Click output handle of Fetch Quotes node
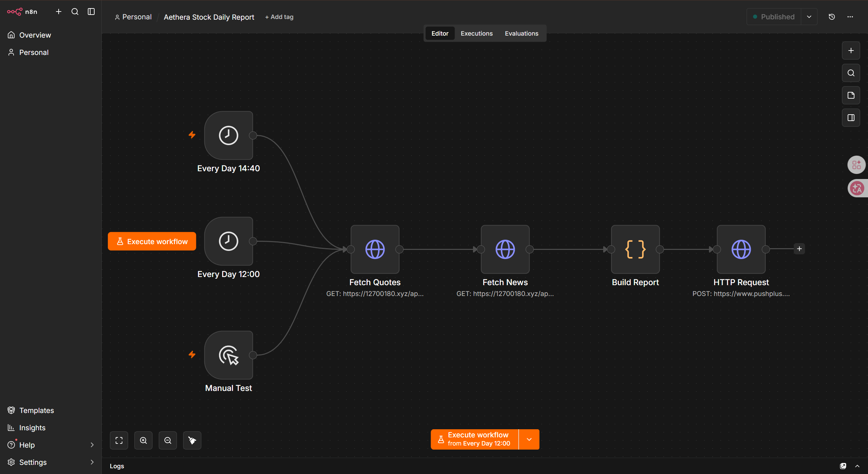The image size is (868, 474). coord(399,249)
